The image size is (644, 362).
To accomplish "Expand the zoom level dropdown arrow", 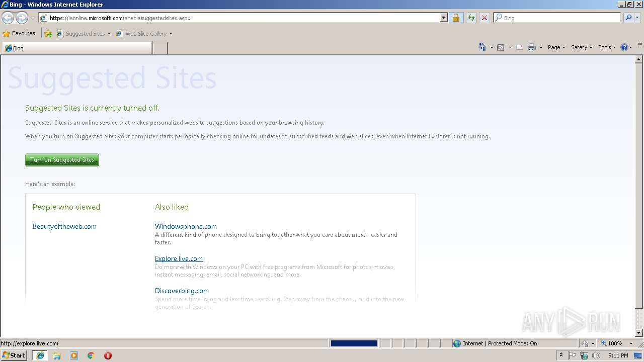I will click(x=631, y=343).
